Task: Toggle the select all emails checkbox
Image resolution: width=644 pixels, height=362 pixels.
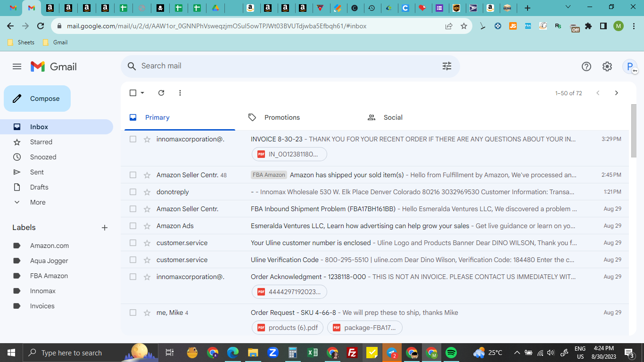Action: (133, 93)
